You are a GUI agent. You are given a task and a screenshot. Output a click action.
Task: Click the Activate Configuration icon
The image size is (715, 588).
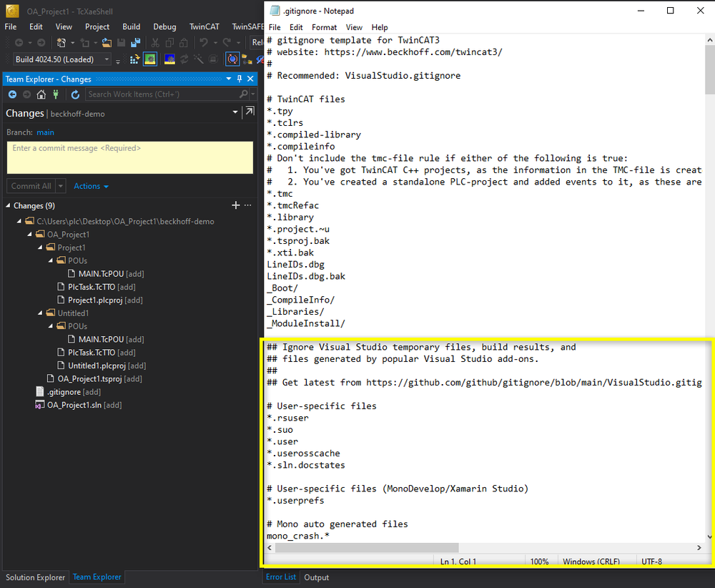(134, 59)
